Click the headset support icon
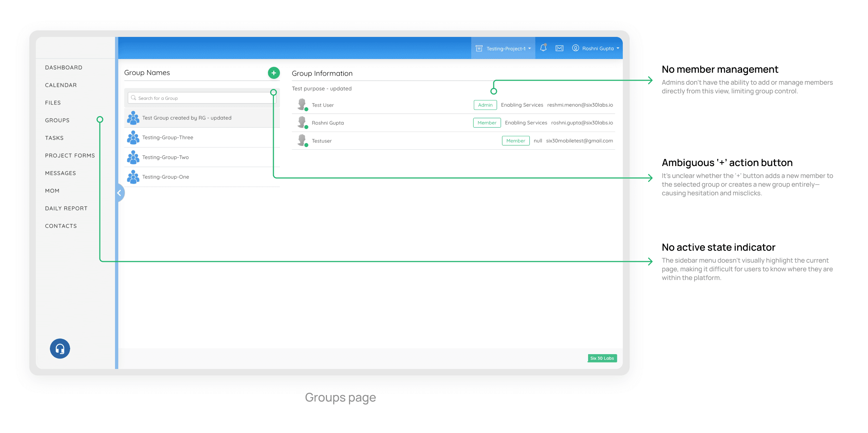 pos(60,349)
